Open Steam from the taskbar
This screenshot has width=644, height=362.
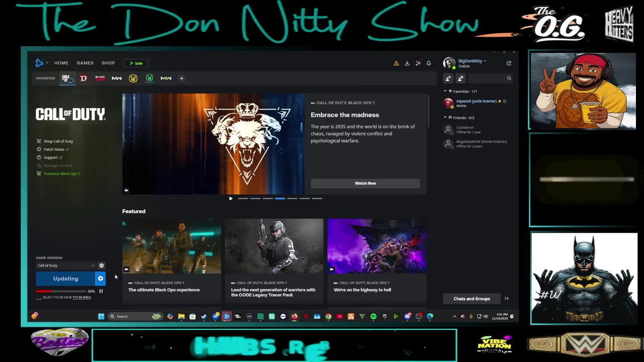coord(204,316)
